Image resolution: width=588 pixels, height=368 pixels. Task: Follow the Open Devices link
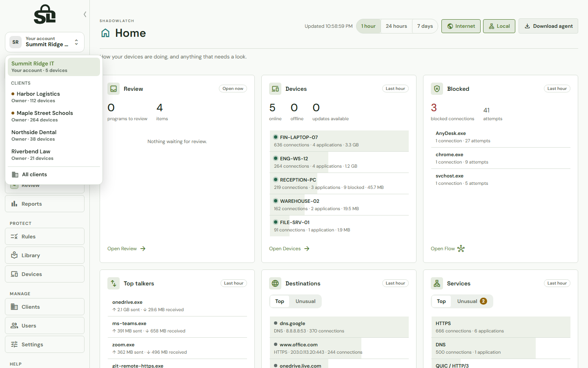click(x=290, y=249)
